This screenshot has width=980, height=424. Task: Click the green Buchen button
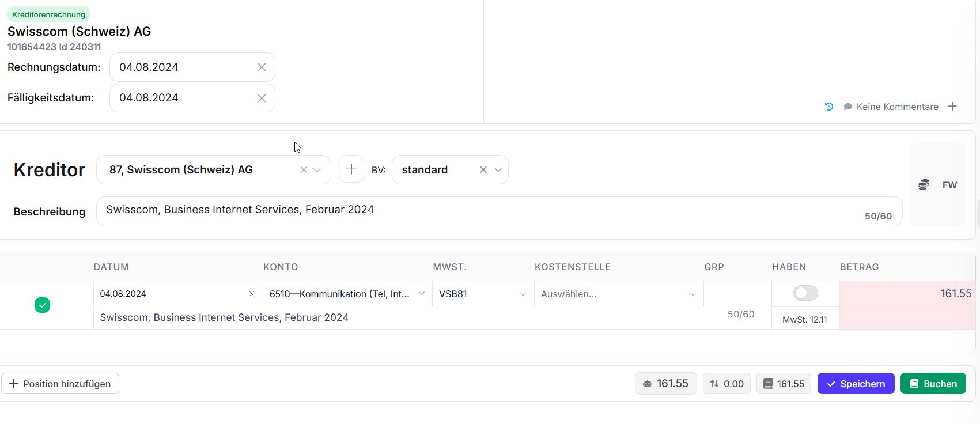point(933,384)
